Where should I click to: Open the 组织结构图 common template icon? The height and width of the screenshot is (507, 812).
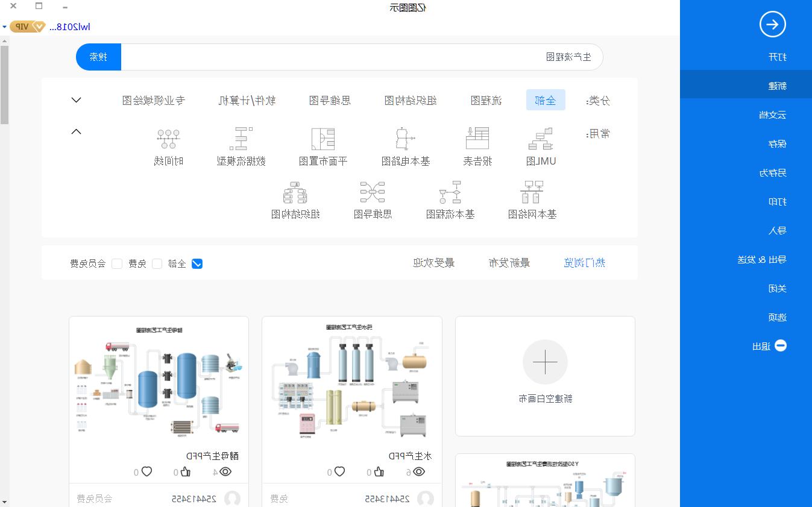[295, 192]
